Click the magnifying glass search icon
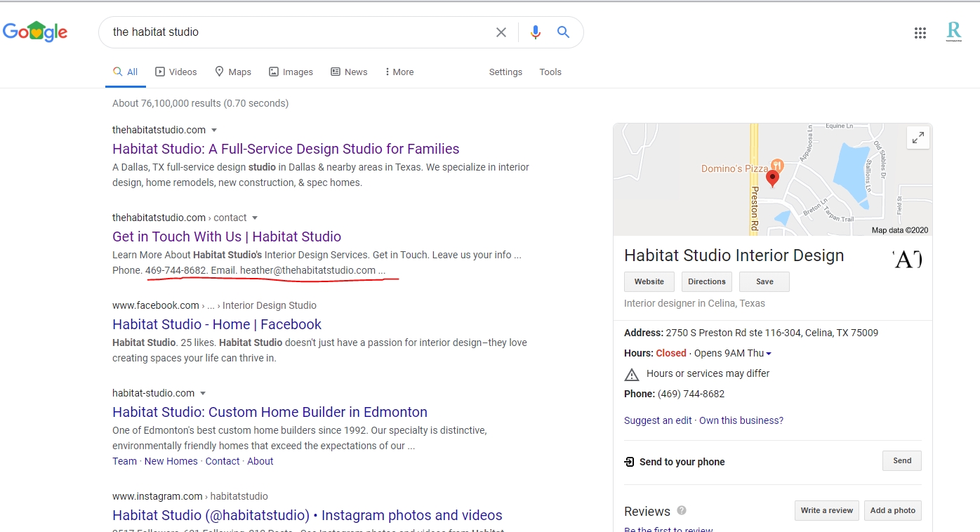 pyautogui.click(x=562, y=32)
